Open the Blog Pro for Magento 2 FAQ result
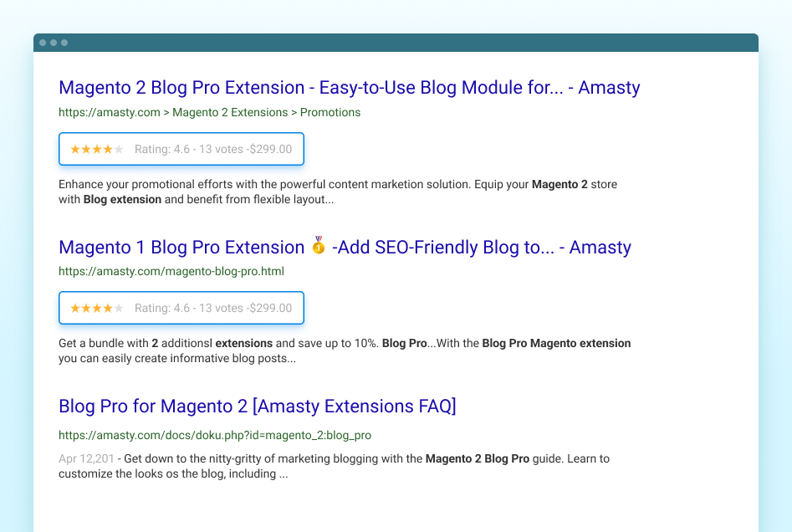This screenshot has width=792, height=532. point(257,407)
